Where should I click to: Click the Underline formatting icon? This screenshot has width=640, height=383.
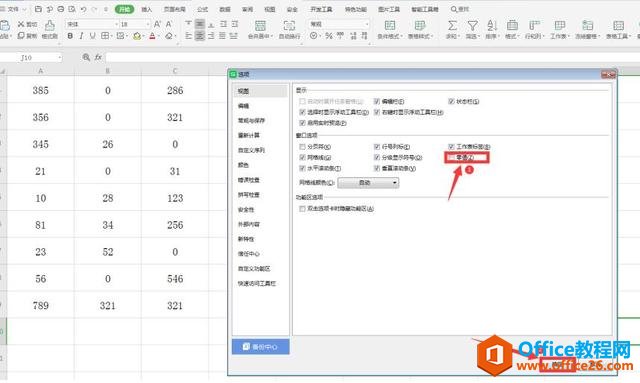[x=93, y=36]
